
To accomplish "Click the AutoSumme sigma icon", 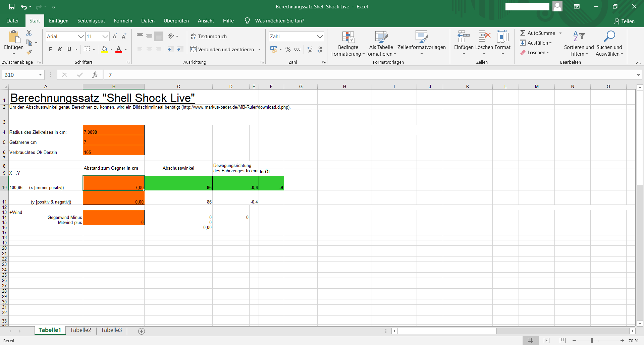I will [523, 33].
